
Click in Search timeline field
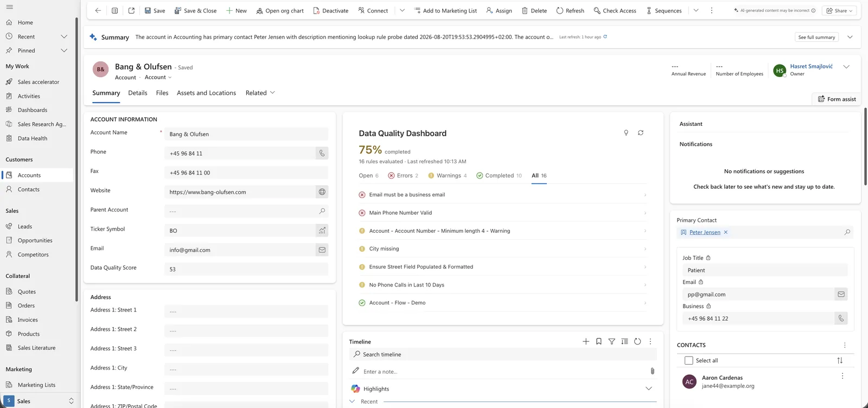[x=503, y=354]
